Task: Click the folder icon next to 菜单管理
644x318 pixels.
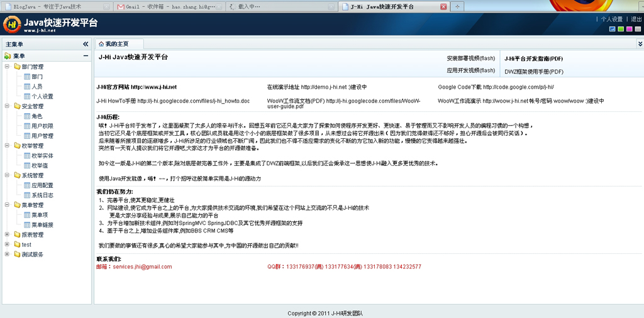Action: pyautogui.click(x=17, y=205)
